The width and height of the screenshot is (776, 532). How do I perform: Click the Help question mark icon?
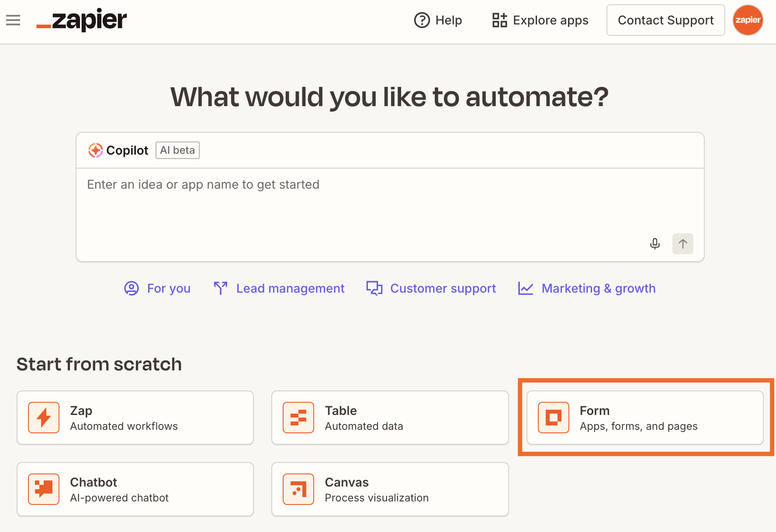tap(421, 20)
